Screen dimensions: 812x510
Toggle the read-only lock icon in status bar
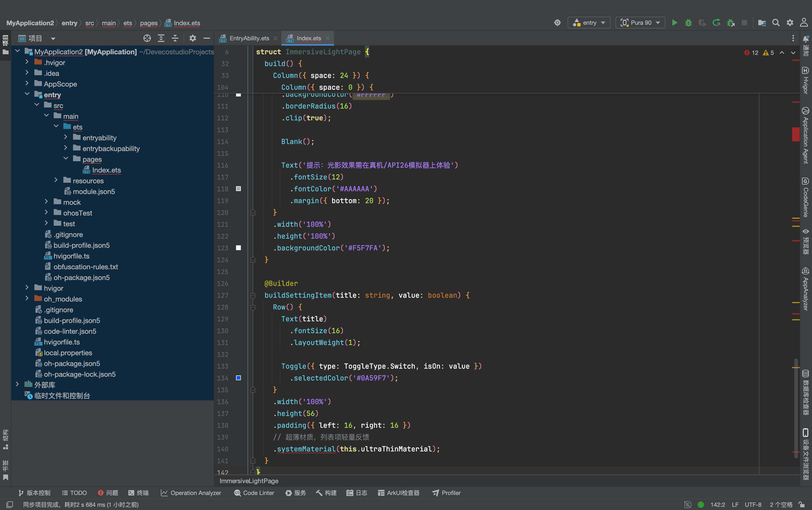[x=802, y=505]
